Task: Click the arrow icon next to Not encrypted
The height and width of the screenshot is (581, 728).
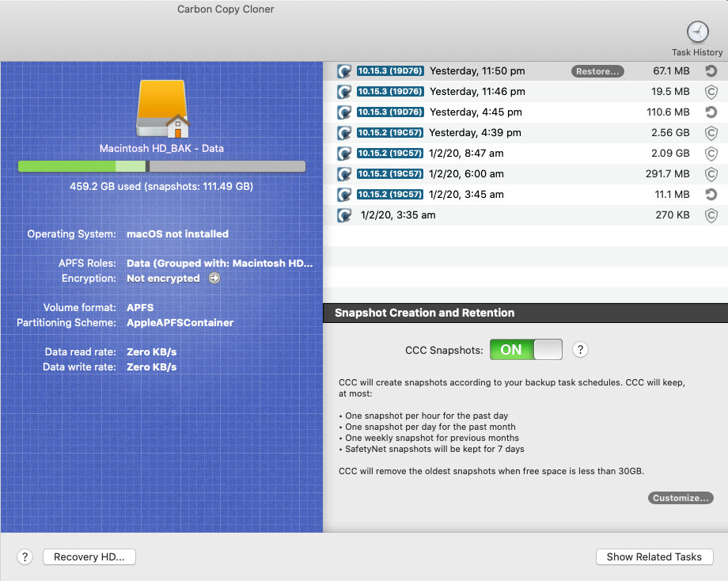Action: (214, 278)
